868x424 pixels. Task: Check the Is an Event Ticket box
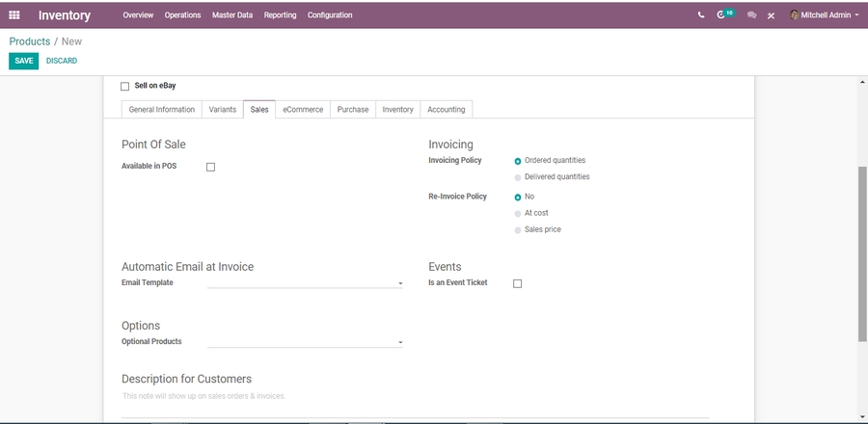point(517,283)
